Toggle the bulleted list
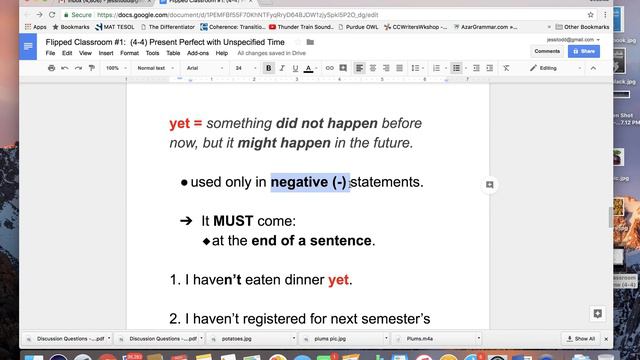The width and height of the screenshot is (640, 360). click(456, 68)
